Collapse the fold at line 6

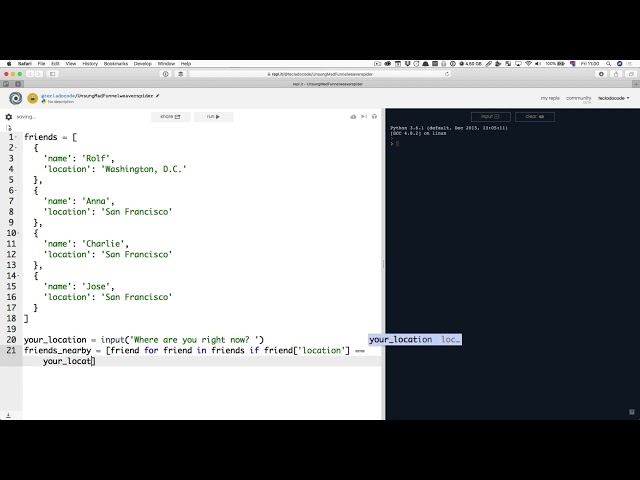16,191
